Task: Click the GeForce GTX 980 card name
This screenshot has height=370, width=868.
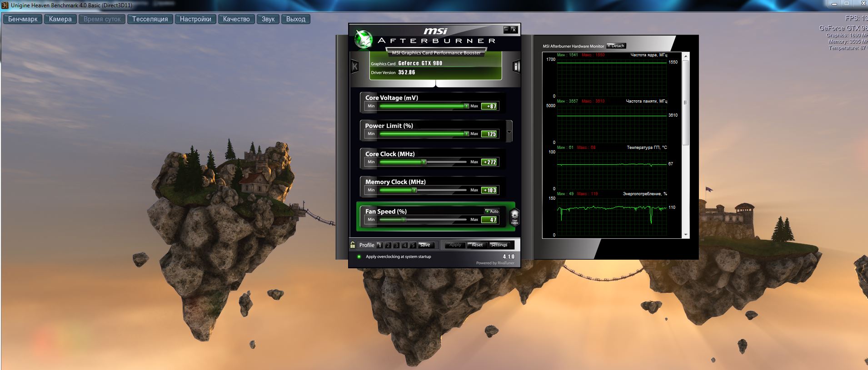Action: pyautogui.click(x=420, y=64)
